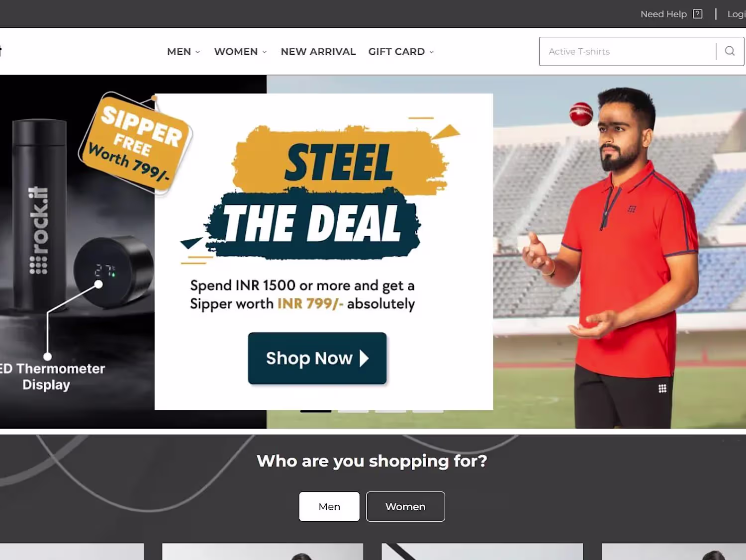Click the rock.it logo on the bottle
746x560 pixels.
(38, 230)
